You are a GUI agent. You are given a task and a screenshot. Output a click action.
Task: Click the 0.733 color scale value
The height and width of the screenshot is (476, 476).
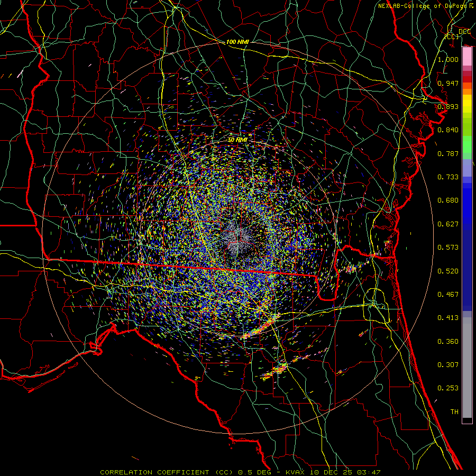pyautogui.click(x=448, y=177)
